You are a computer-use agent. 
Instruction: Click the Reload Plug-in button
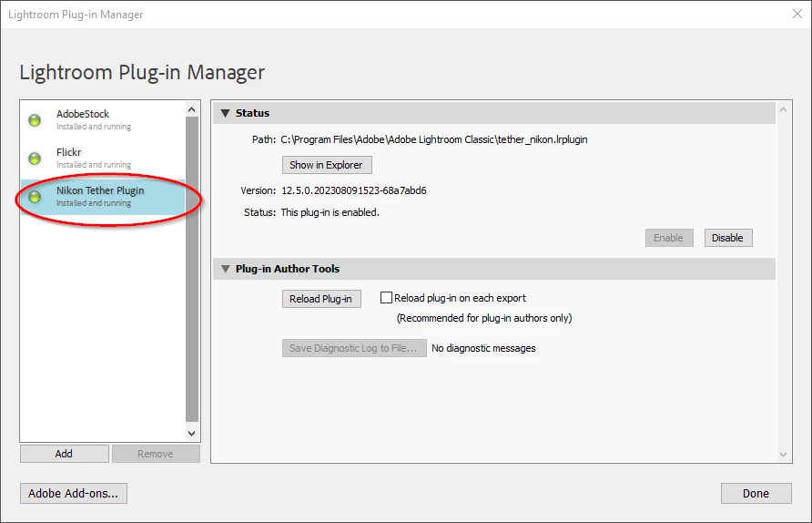click(321, 299)
